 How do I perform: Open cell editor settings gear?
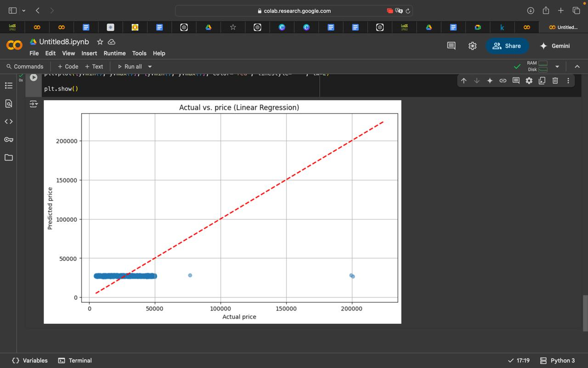pos(529,80)
